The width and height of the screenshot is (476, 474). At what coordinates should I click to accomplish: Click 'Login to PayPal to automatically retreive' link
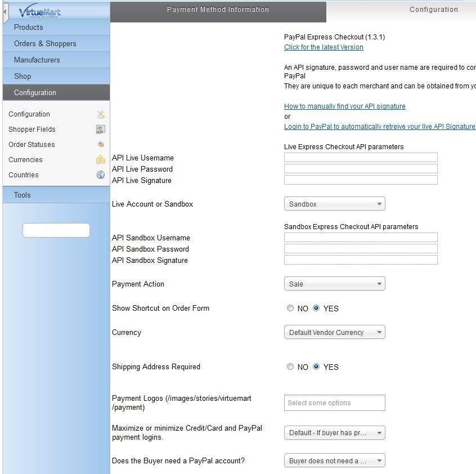coord(380,127)
